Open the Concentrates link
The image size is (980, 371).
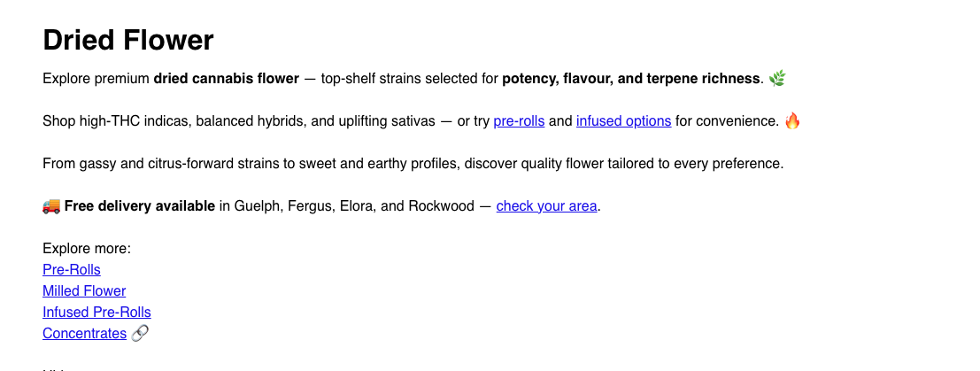pos(84,334)
